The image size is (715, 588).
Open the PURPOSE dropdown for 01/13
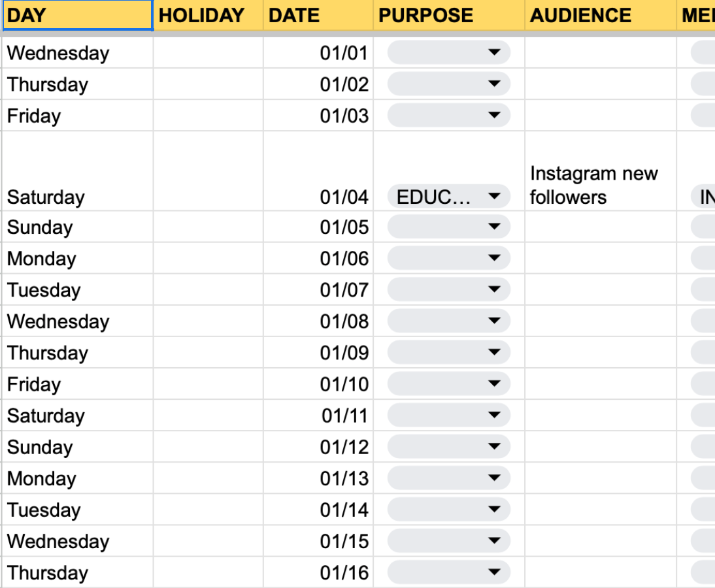coord(449,478)
